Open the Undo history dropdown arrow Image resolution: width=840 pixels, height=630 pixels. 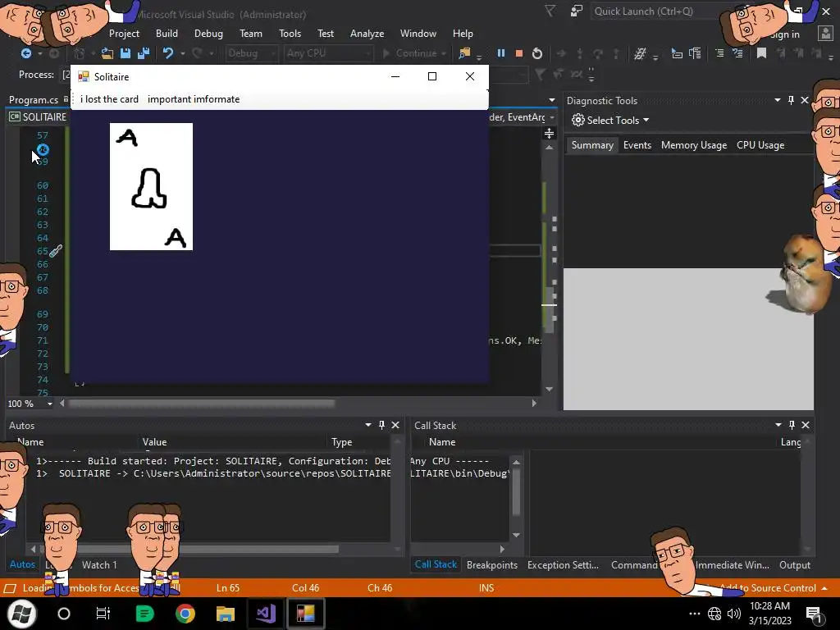[x=183, y=53]
